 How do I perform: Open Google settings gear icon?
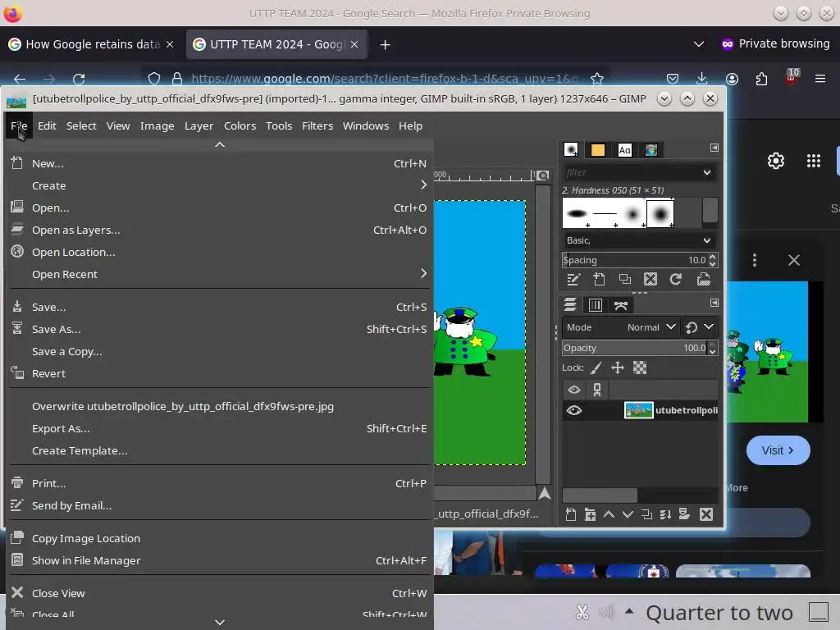[x=776, y=161]
